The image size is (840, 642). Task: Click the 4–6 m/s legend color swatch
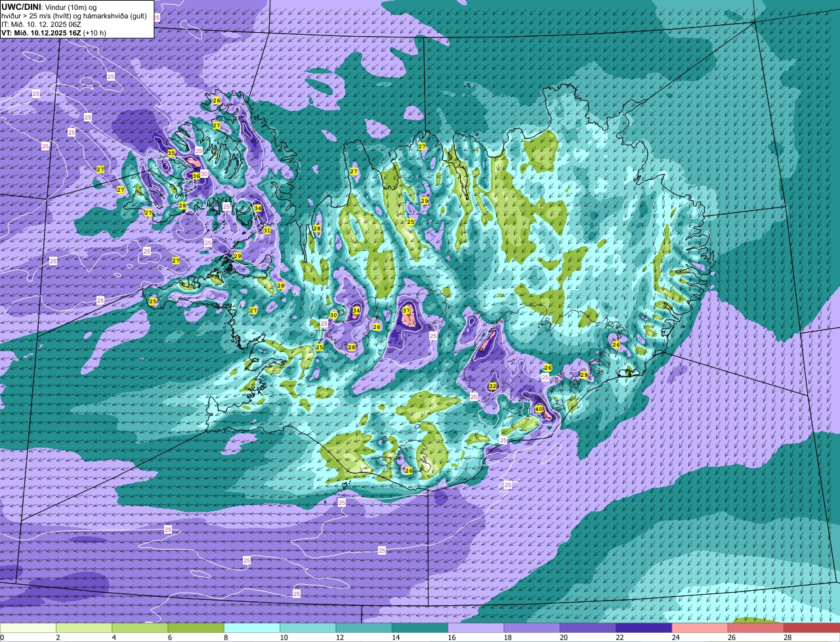pos(140,628)
